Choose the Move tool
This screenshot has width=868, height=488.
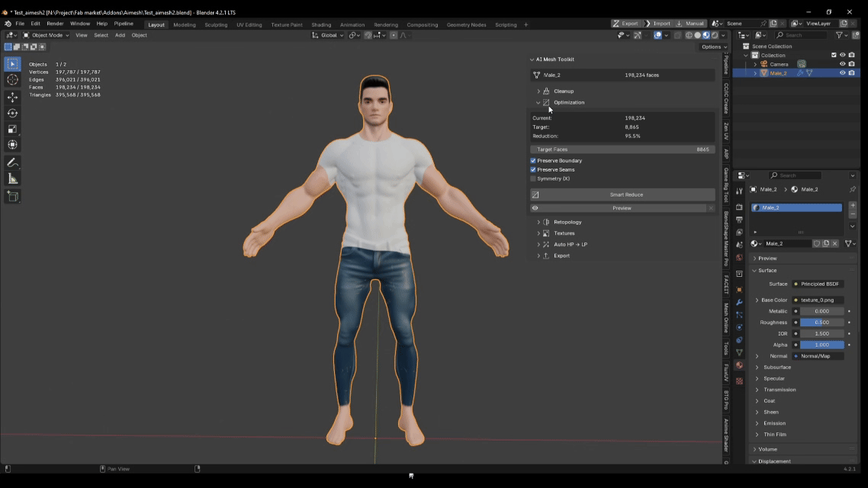12,98
